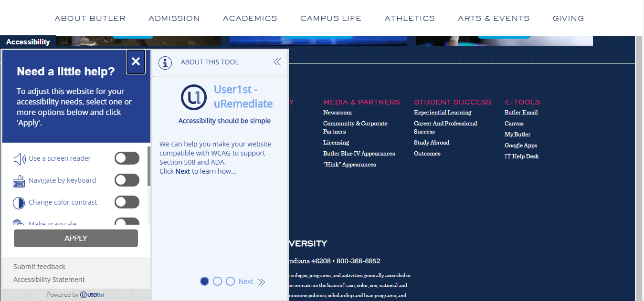Click the half-circle color contrast icon
Image resolution: width=644 pixels, height=301 pixels.
coord(19,203)
